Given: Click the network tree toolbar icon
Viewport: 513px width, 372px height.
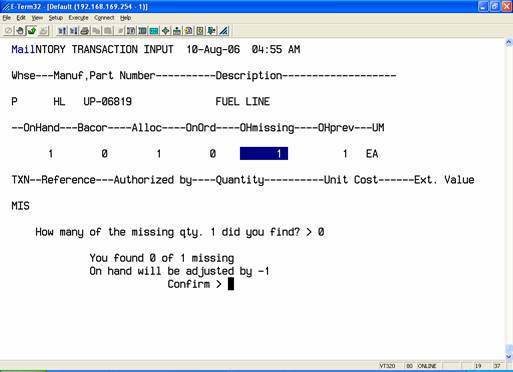Looking at the screenshot, I should click(177, 31).
